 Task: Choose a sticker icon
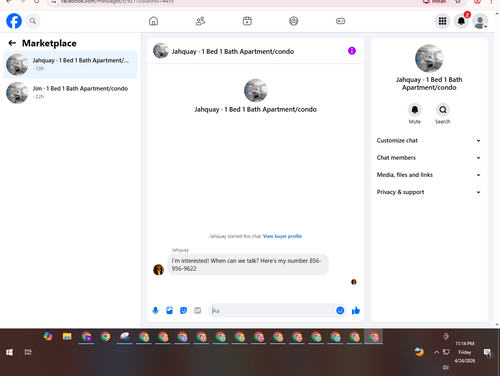(183, 311)
